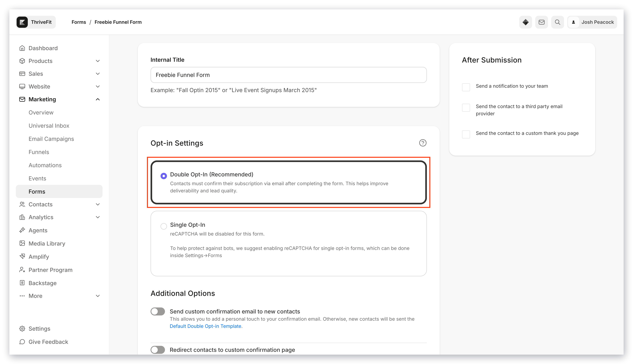Expand the Analytics menu chevron

click(x=98, y=217)
